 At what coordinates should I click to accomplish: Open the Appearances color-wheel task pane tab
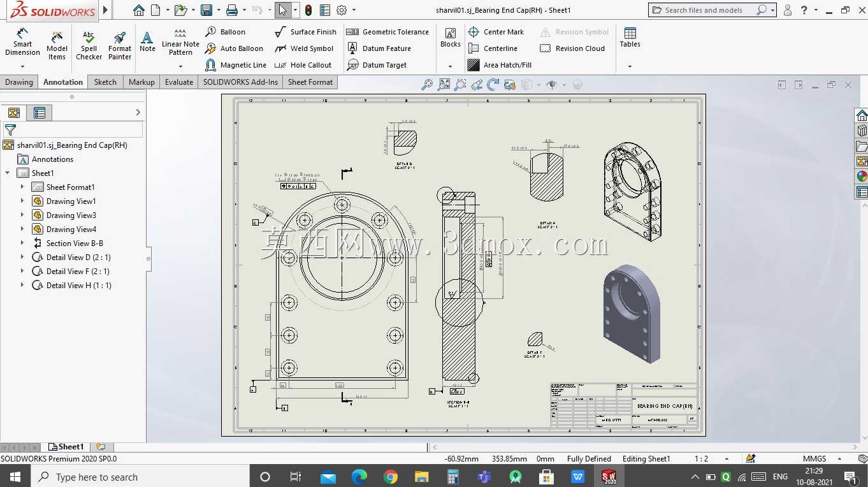point(862,177)
